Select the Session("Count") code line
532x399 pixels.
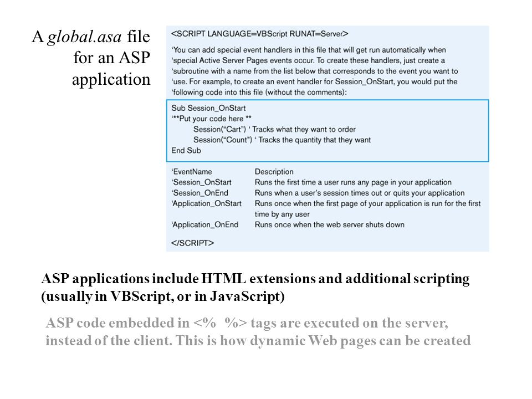click(282, 140)
